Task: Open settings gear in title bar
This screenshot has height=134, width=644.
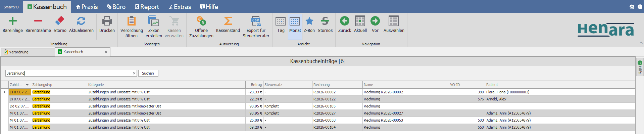Action: (x=632, y=7)
